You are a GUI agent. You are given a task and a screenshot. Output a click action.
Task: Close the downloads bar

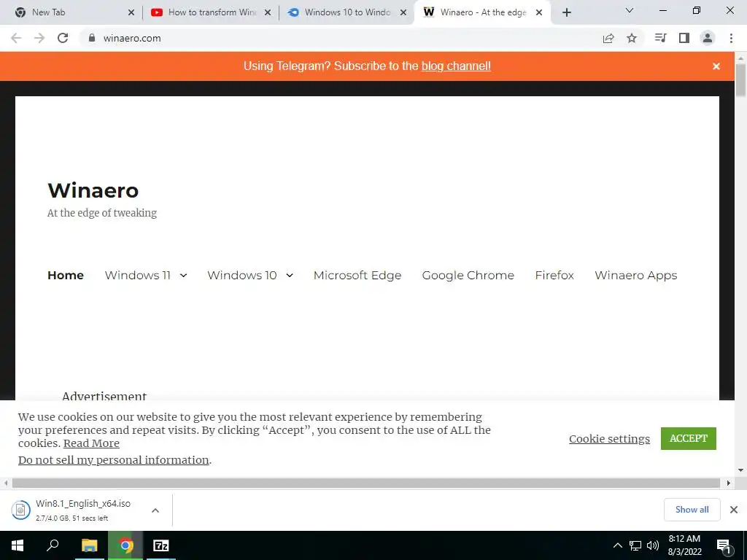coord(734,510)
